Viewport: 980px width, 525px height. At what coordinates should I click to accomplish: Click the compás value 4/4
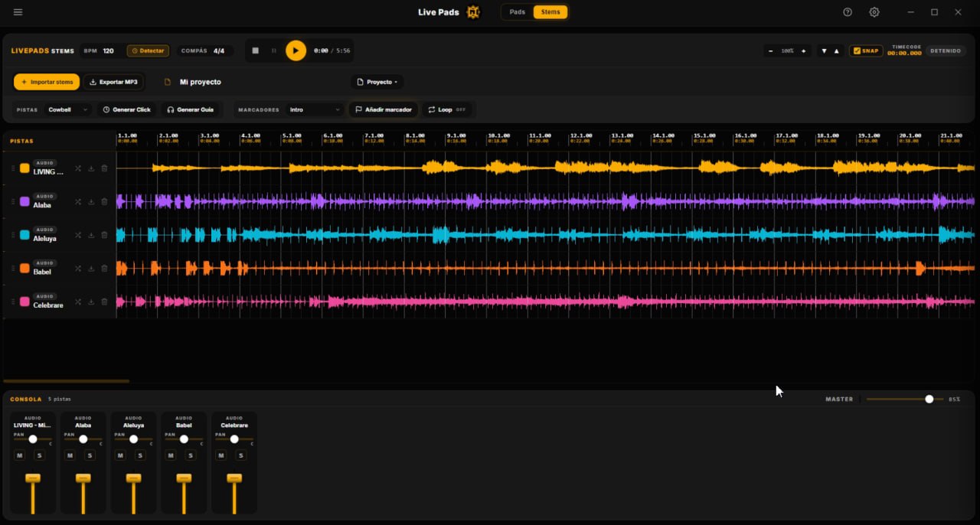pyautogui.click(x=219, y=51)
